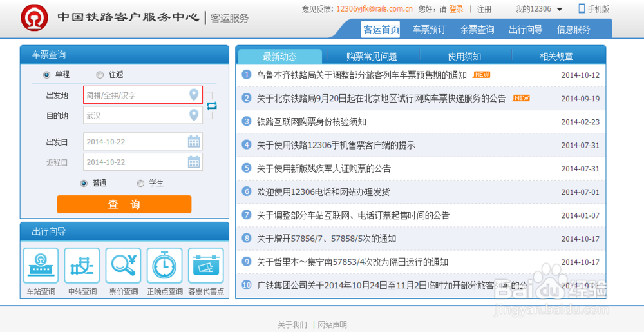Switch to 使用须知 tab
This screenshot has height=332, width=644.
(x=464, y=56)
